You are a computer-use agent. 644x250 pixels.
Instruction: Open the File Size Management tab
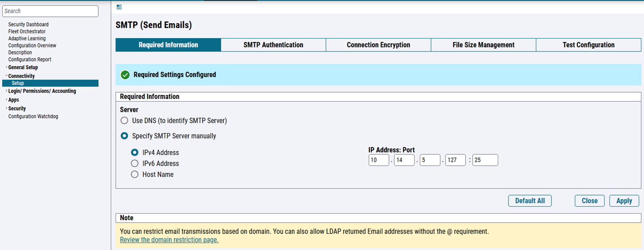(x=483, y=45)
